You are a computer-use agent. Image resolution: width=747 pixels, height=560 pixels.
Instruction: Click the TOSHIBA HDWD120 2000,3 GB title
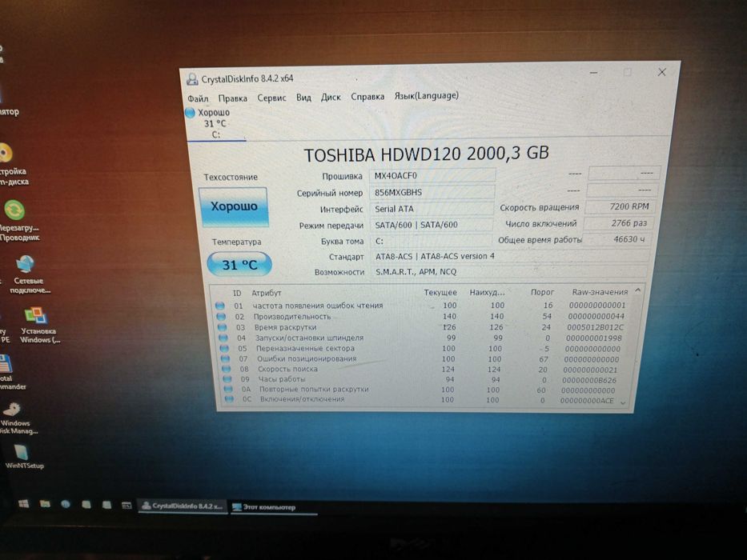(427, 154)
